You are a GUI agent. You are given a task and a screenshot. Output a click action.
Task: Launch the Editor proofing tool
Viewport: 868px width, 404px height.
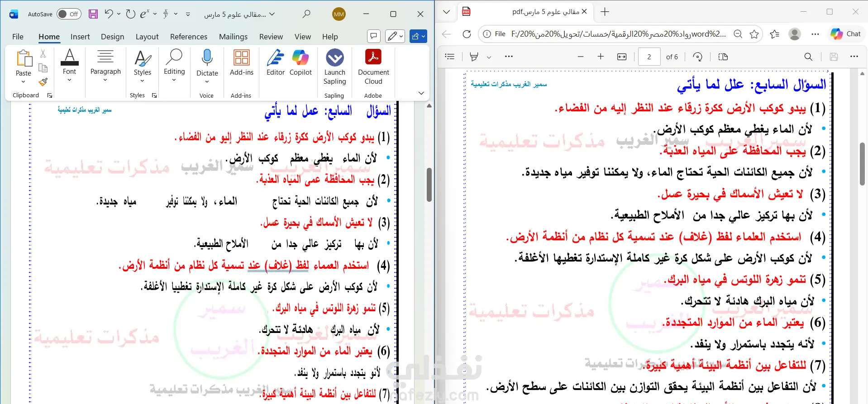pyautogui.click(x=276, y=62)
